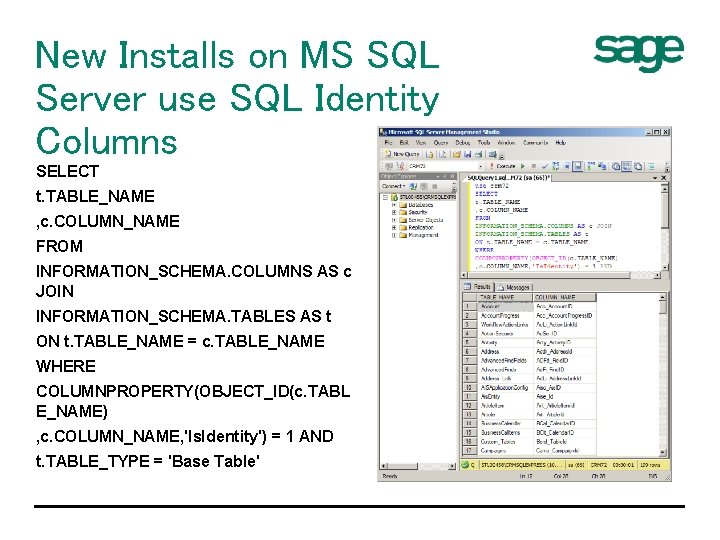Viewport: 720px width, 540px height.
Task: Select the BusinessCalItems result cell
Action: 505,433
